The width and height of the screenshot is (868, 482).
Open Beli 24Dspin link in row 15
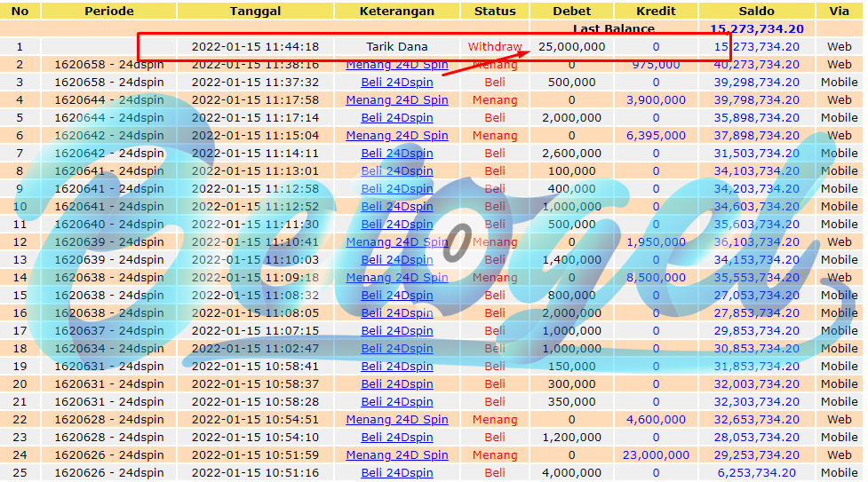pos(397,296)
